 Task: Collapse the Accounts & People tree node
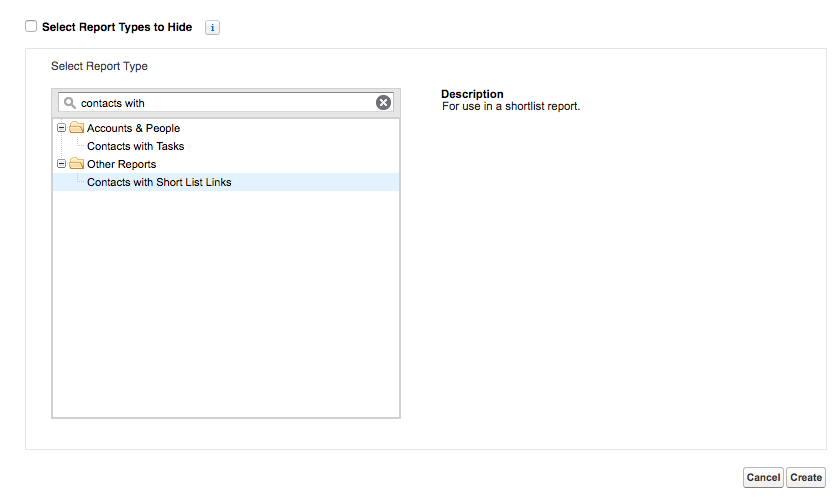point(61,128)
